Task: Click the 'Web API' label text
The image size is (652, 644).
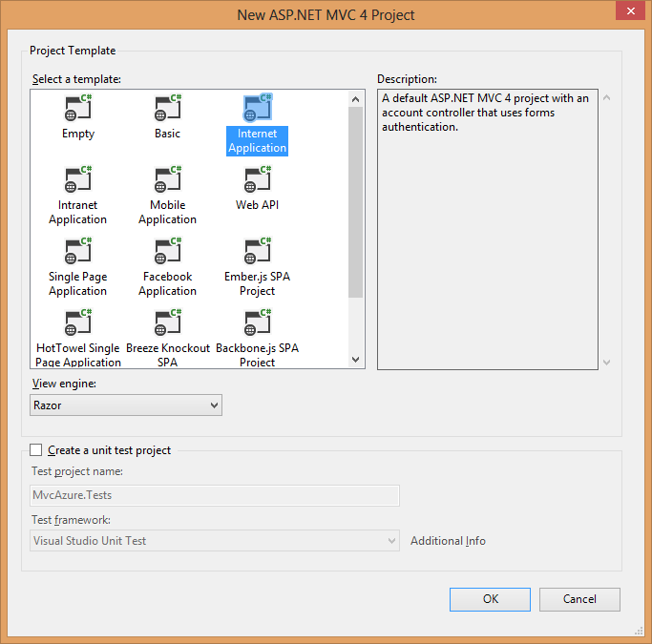Action: 257,205
